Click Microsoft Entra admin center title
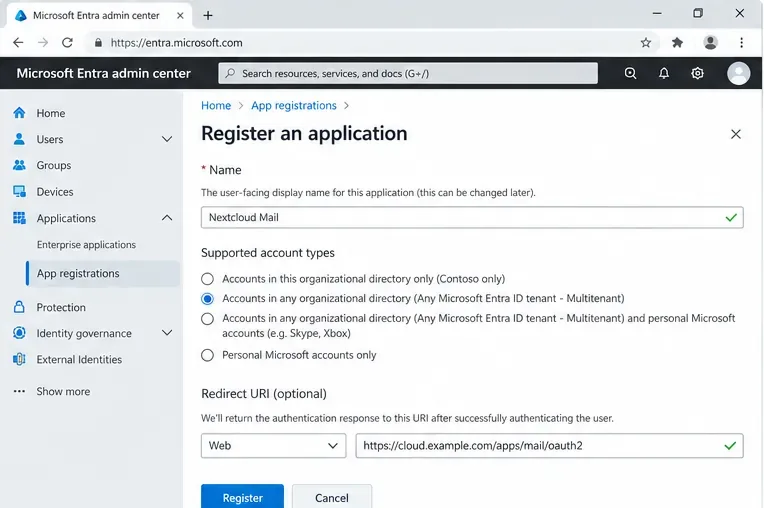The height and width of the screenshot is (508, 764). coord(103,73)
